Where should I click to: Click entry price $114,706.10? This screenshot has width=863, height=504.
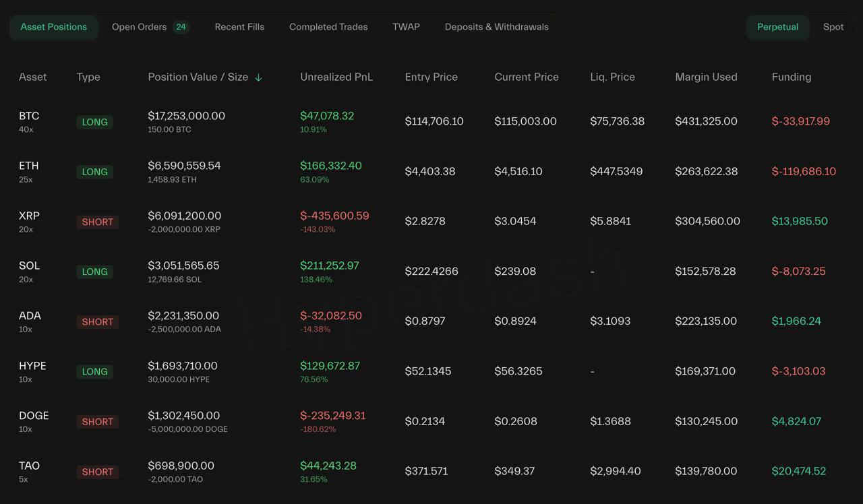[434, 121]
